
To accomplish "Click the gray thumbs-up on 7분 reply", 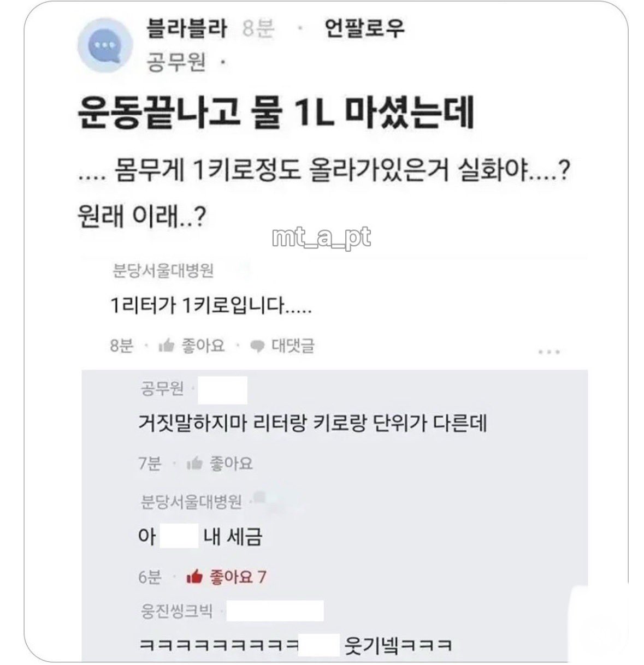I will [194, 464].
